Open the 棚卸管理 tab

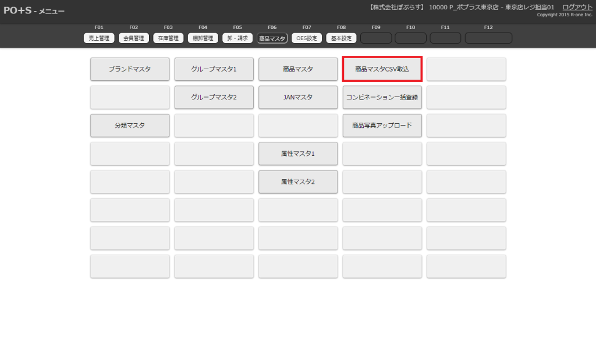click(203, 38)
